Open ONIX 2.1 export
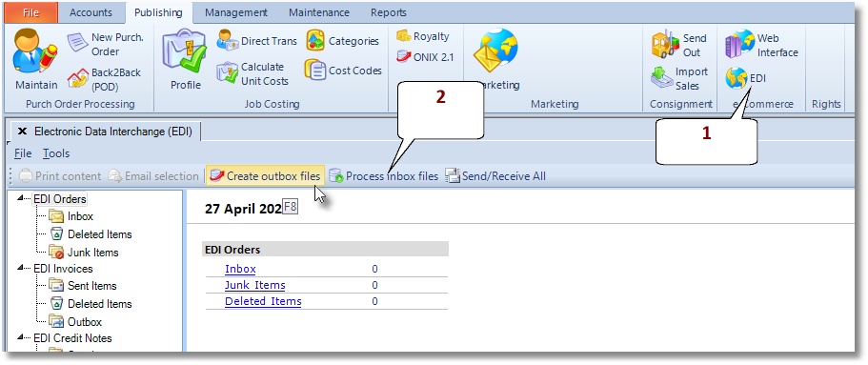Image resolution: width=868 pixels, height=365 pixels. (x=425, y=56)
